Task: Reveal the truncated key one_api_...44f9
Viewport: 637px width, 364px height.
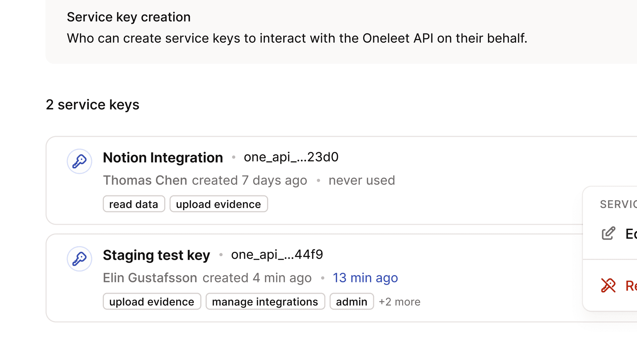Action: tap(277, 255)
